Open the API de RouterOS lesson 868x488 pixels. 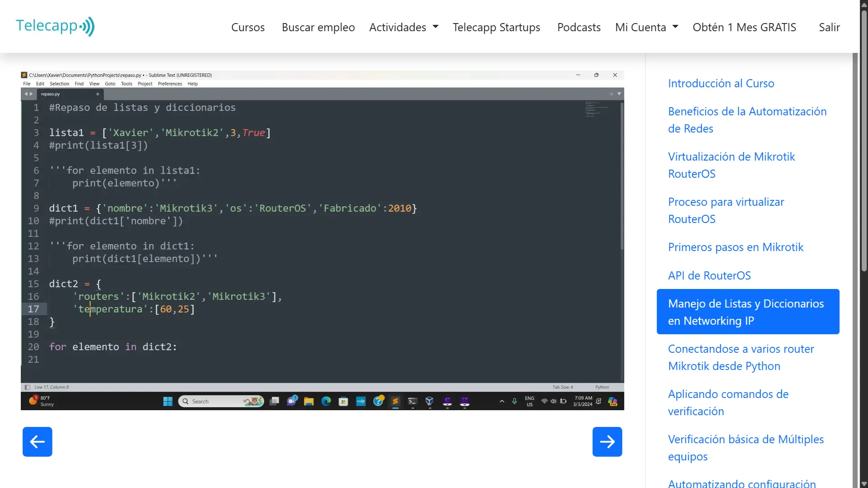[709, 275]
